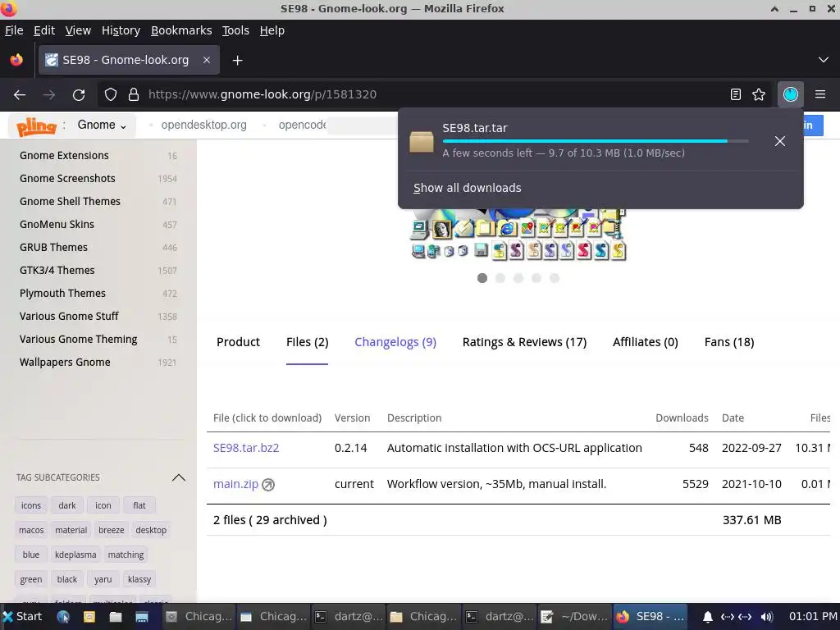
Task: Open GTK3/4 Themes category
Action: 57,271
